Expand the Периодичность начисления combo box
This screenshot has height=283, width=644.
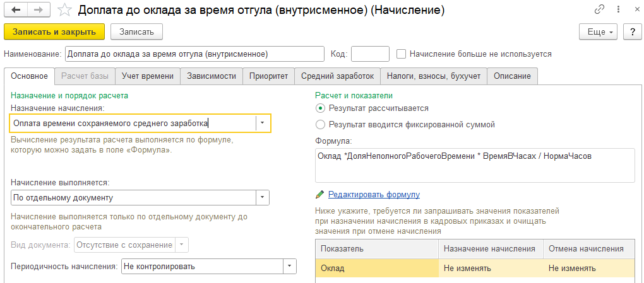click(x=289, y=267)
